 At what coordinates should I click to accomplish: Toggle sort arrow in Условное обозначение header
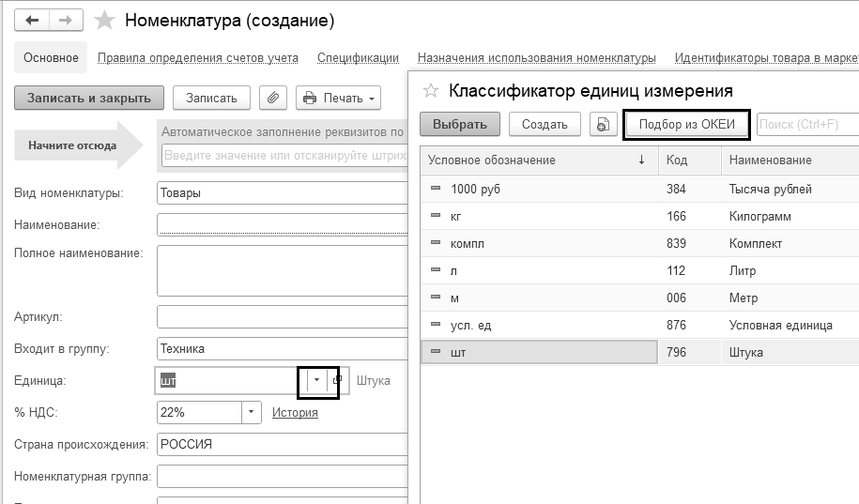coord(641,160)
